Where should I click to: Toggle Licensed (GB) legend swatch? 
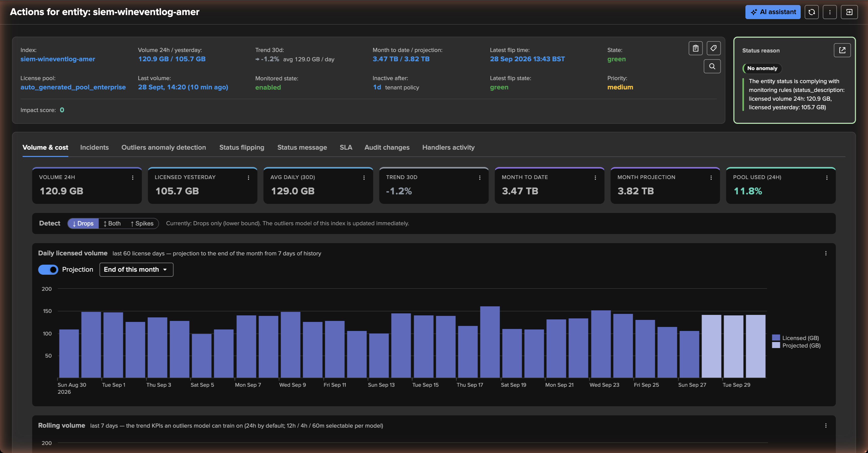click(x=776, y=337)
